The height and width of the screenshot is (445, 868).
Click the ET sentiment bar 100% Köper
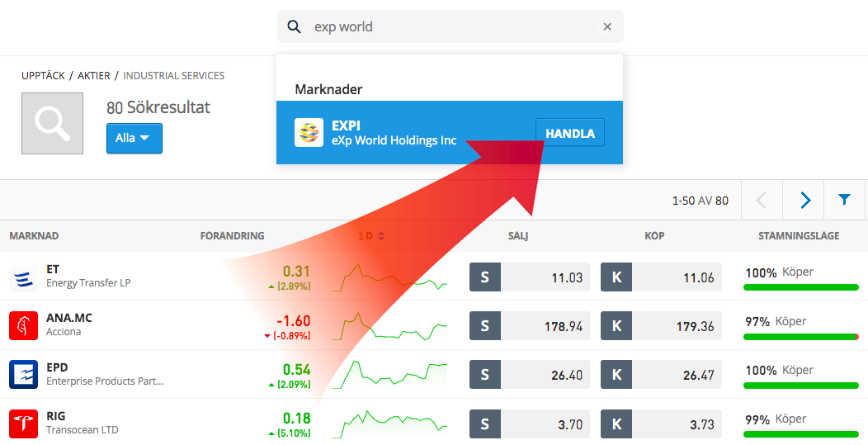[x=800, y=286]
